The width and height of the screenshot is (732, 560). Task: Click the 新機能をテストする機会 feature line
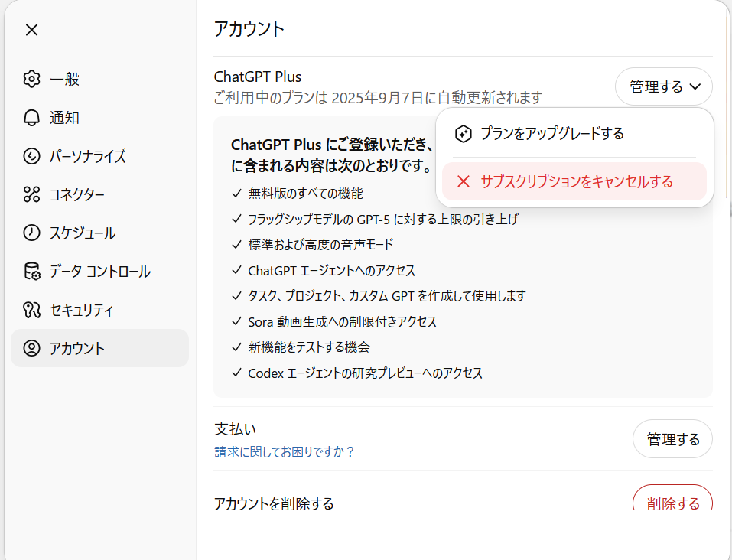click(x=308, y=347)
